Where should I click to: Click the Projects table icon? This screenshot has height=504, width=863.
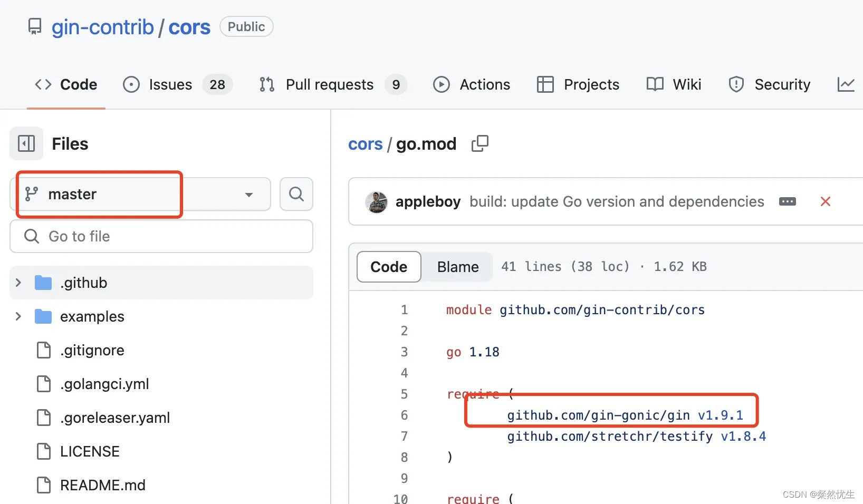pos(545,84)
